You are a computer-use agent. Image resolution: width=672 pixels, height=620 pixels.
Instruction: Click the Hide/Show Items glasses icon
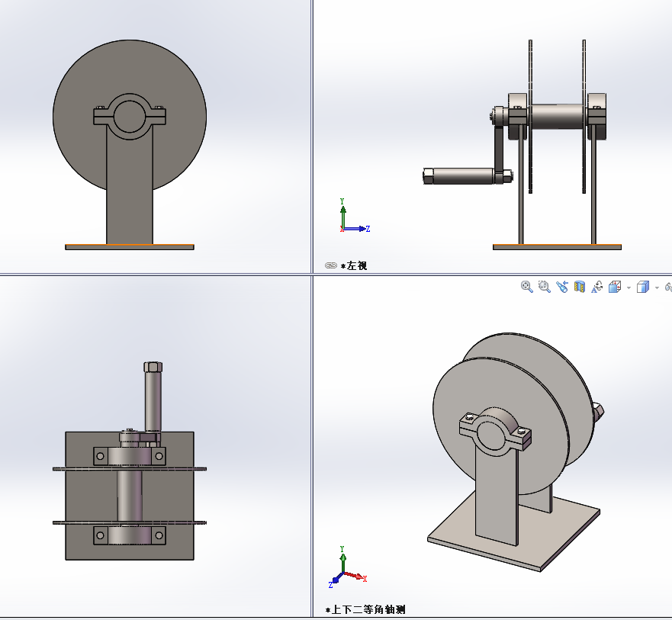(x=668, y=287)
